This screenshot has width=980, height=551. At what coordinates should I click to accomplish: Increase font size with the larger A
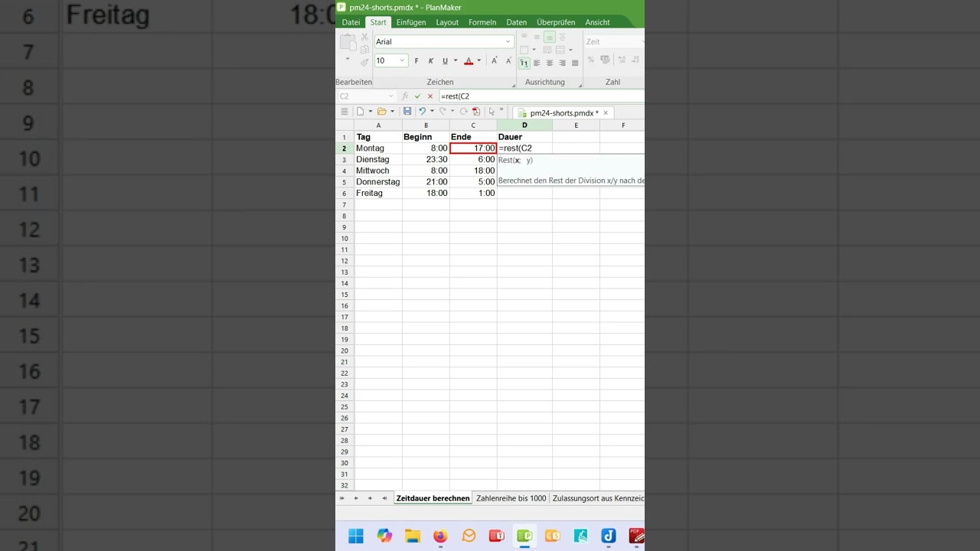point(494,60)
